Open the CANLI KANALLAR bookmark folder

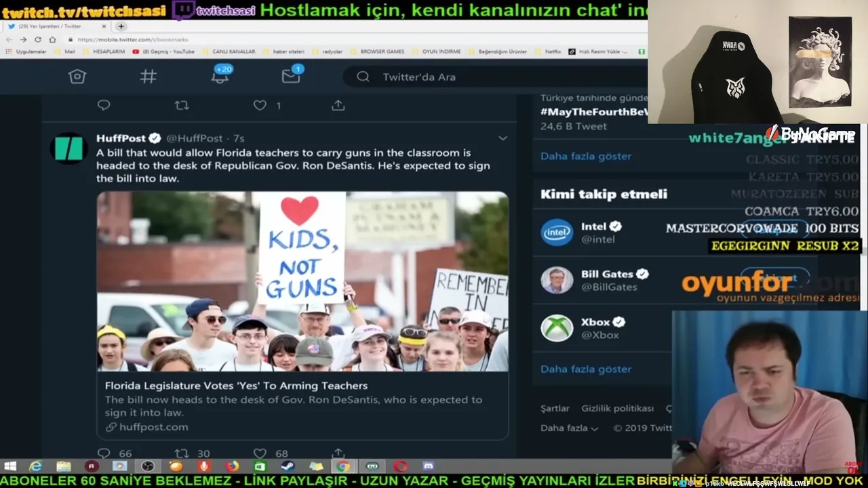point(229,52)
